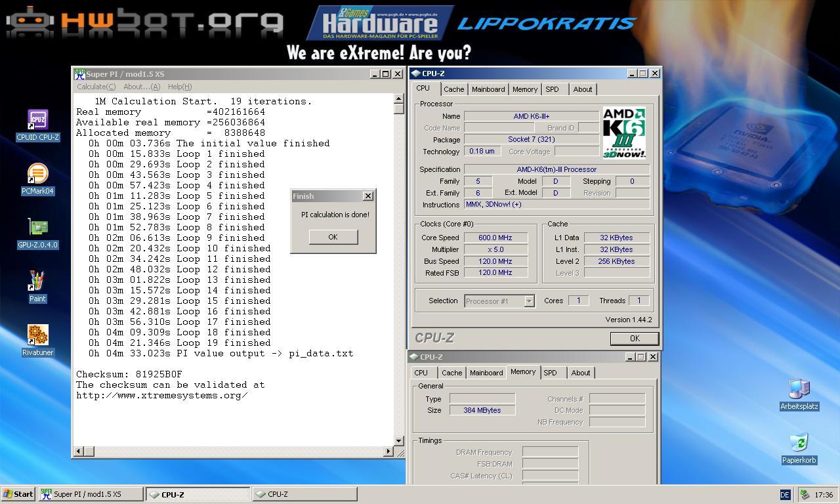Switch to Mainboard tab in upper CPU-Z
Screen dimensions: 840x504
(488, 89)
